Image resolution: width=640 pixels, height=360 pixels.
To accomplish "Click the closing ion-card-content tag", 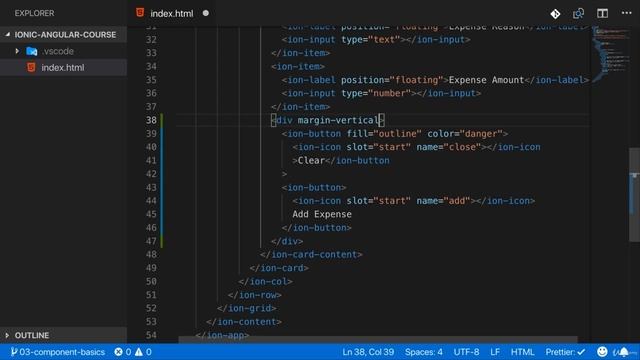I will (311, 255).
